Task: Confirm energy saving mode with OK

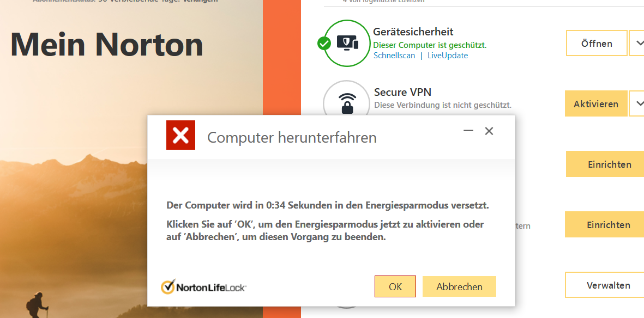Action: pos(395,286)
